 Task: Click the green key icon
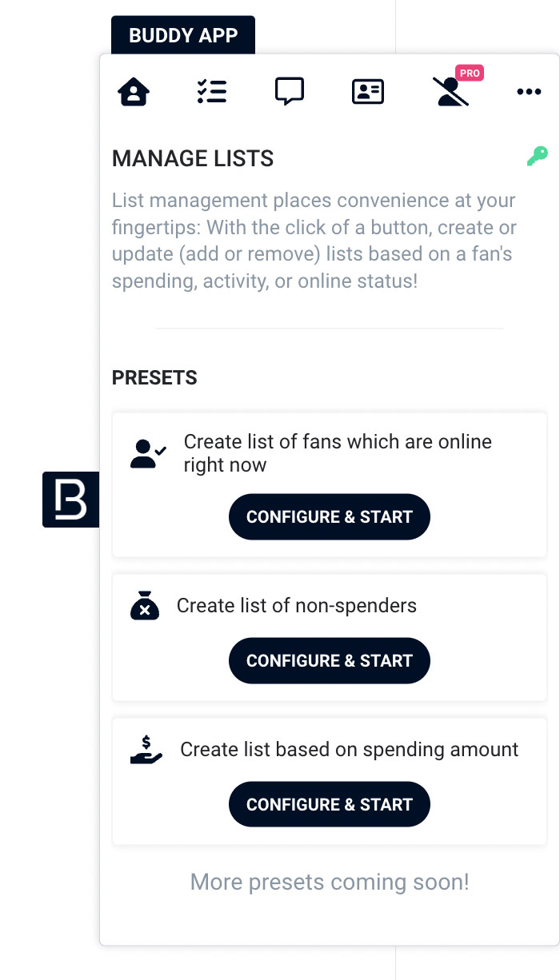click(x=537, y=156)
